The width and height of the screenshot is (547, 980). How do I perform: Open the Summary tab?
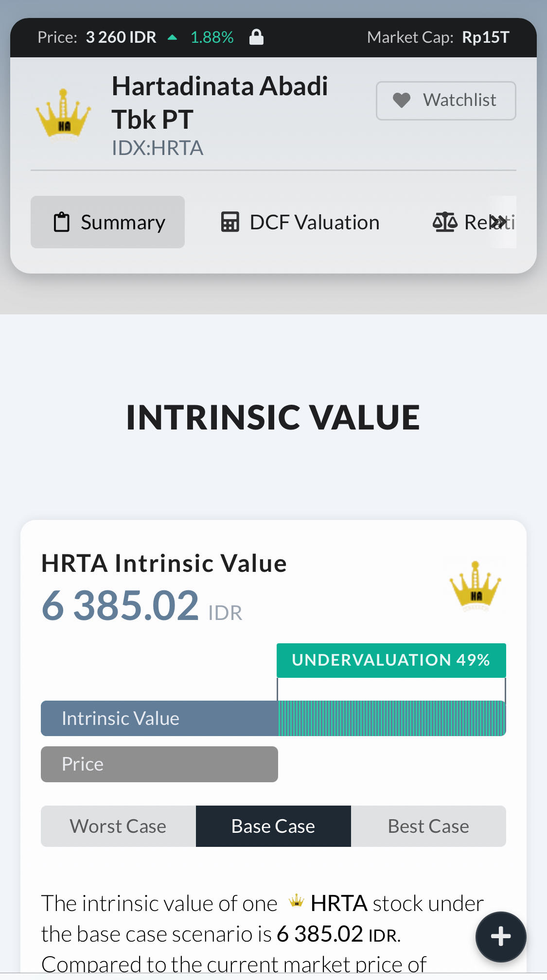[108, 222]
